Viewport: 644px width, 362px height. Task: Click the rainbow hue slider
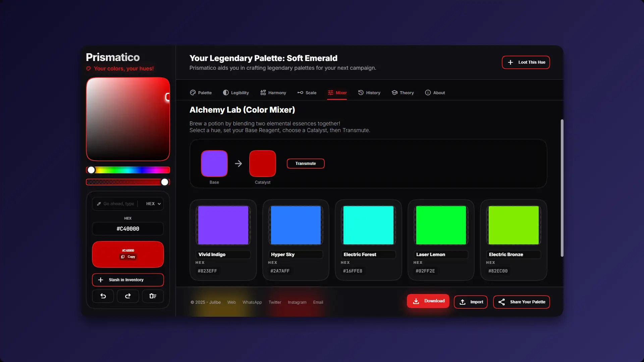click(128, 170)
